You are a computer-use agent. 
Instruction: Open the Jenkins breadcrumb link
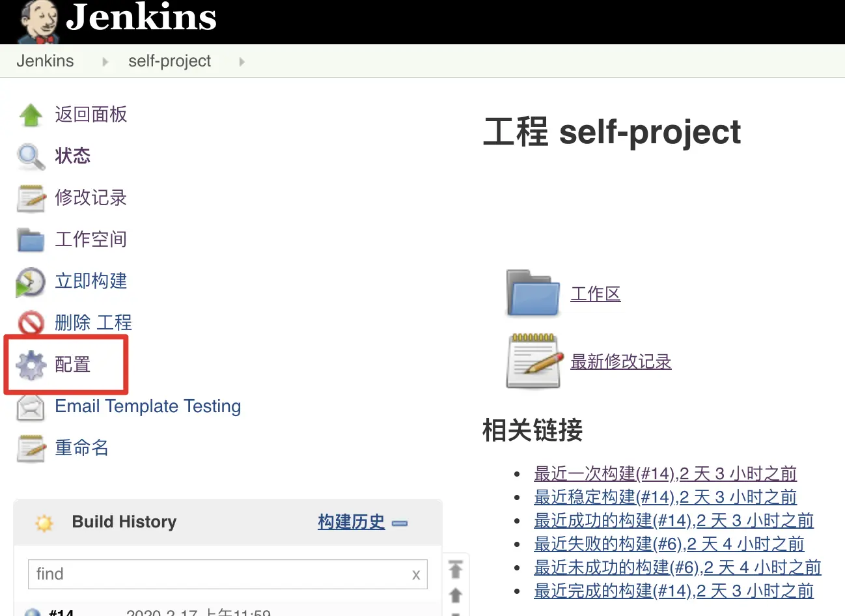45,61
